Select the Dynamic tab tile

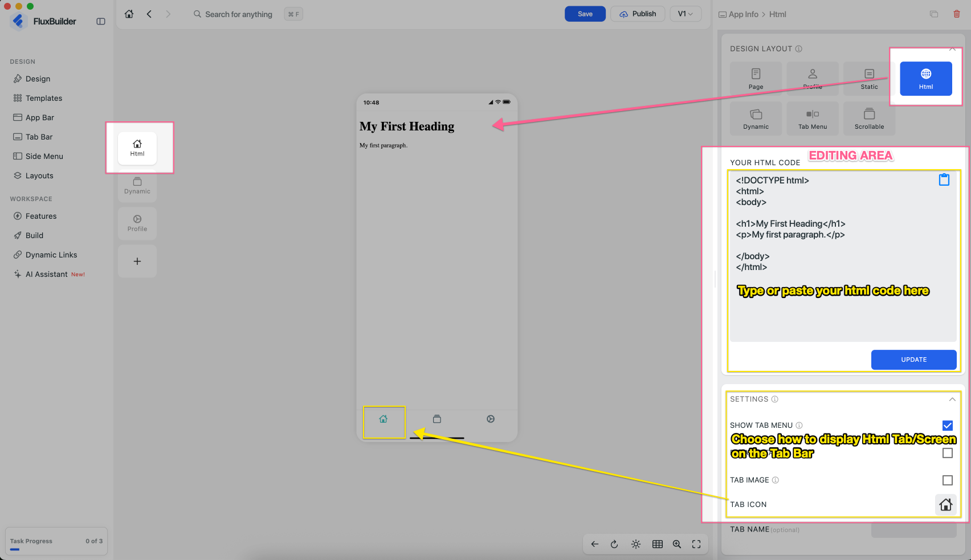tap(137, 186)
